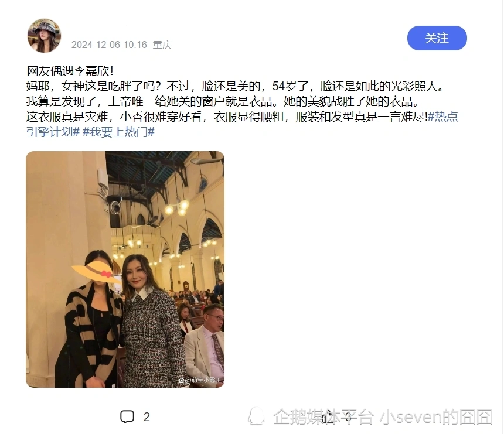Open the #我要上热门# hashtag
This screenshot has height=434, width=504.
coord(118,132)
